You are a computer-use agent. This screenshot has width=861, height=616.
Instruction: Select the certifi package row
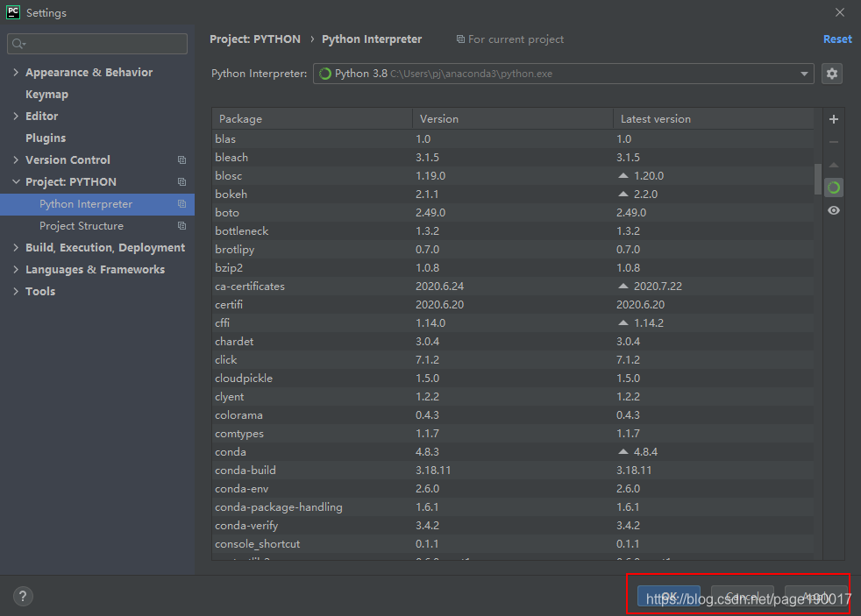pos(513,304)
